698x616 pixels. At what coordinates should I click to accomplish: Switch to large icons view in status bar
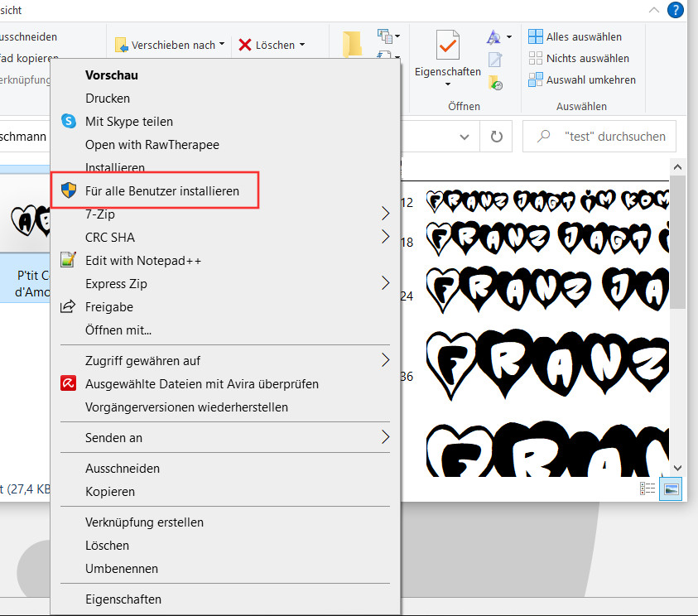pos(671,489)
